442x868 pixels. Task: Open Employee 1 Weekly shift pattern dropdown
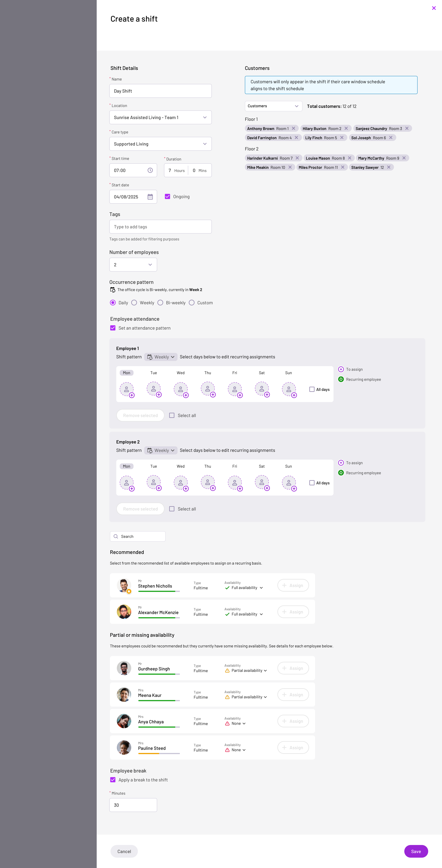click(x=161, y=357)
